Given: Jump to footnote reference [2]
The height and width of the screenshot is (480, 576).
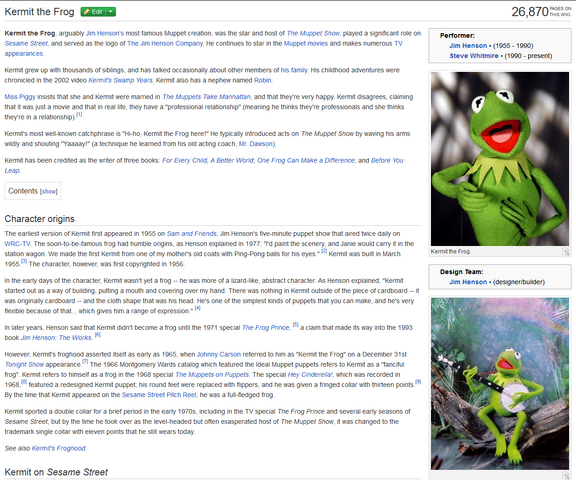Looking at the screenshot, I should (324, 251).
